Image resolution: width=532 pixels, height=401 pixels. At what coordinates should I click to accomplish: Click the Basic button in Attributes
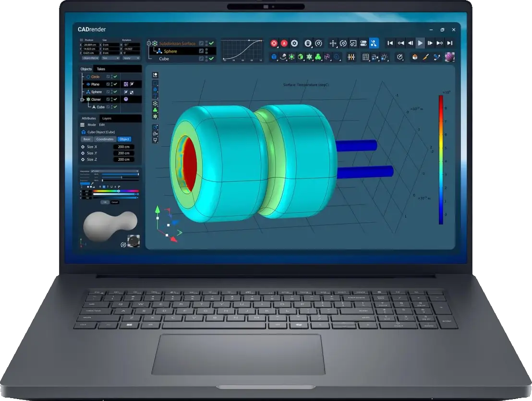click(87, 139)
